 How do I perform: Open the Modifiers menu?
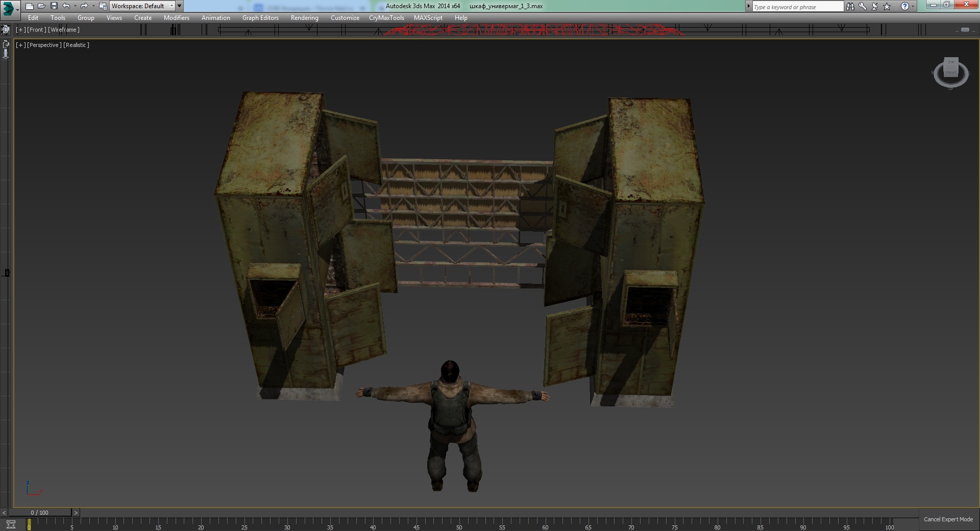(176, 18)
